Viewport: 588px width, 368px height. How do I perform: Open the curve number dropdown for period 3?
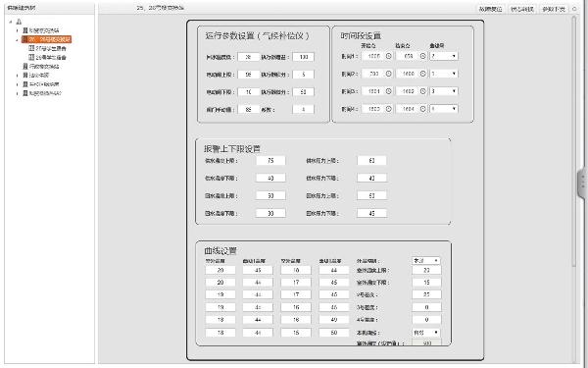(444, 91)
